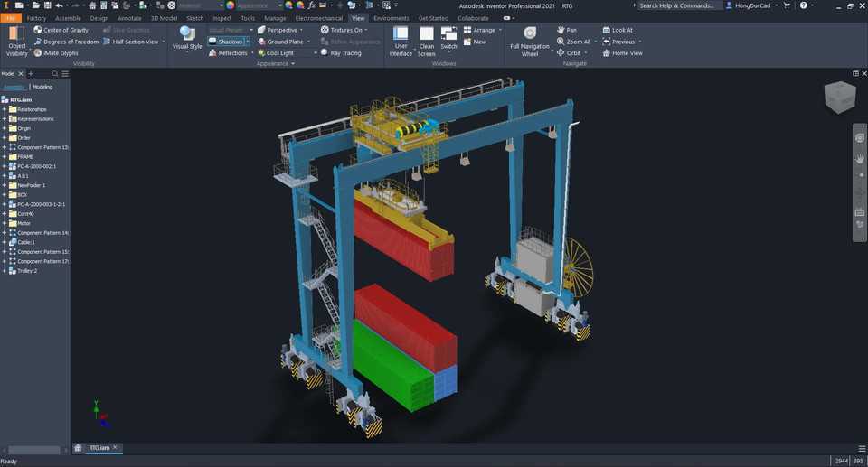Viewport: 868px width, 467px height.
Task: Open the Reflections dropdown arrow
Action: 252,53
